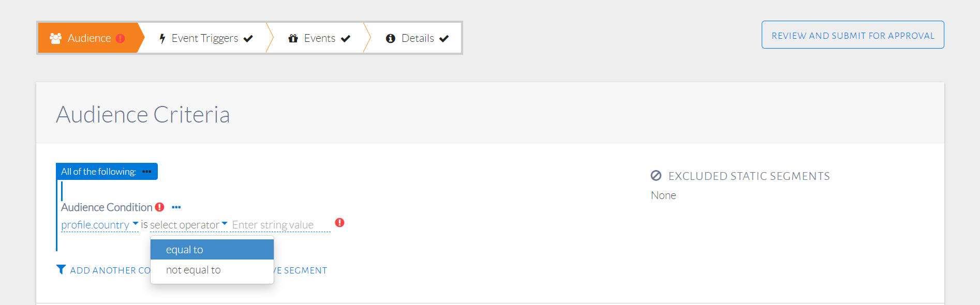This screenshot has height=305, width=980.
Task: Expand the profile.country attribute dropdown
Action: pyautogui.click(x=99, y=225)
